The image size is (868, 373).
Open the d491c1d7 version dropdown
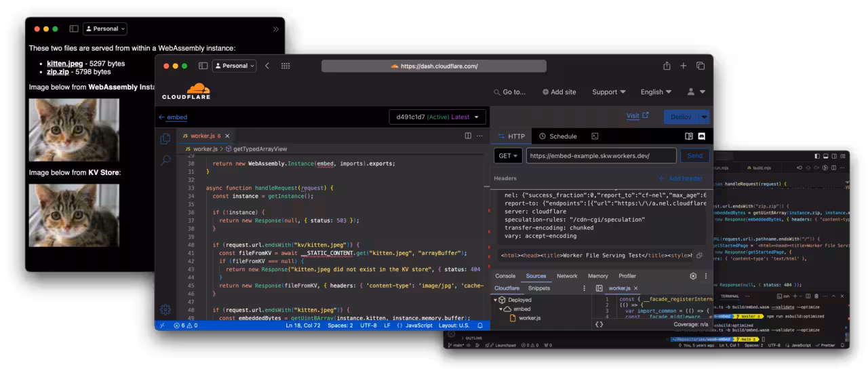tap(437, 117)
